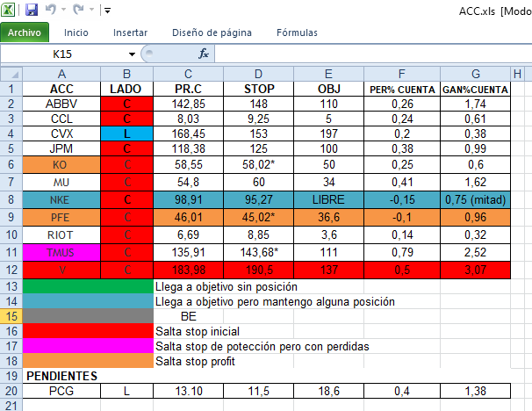This screenshot has width=532, height=411.
Task: Select row 12 header
Action: click(x=11, y=270)
